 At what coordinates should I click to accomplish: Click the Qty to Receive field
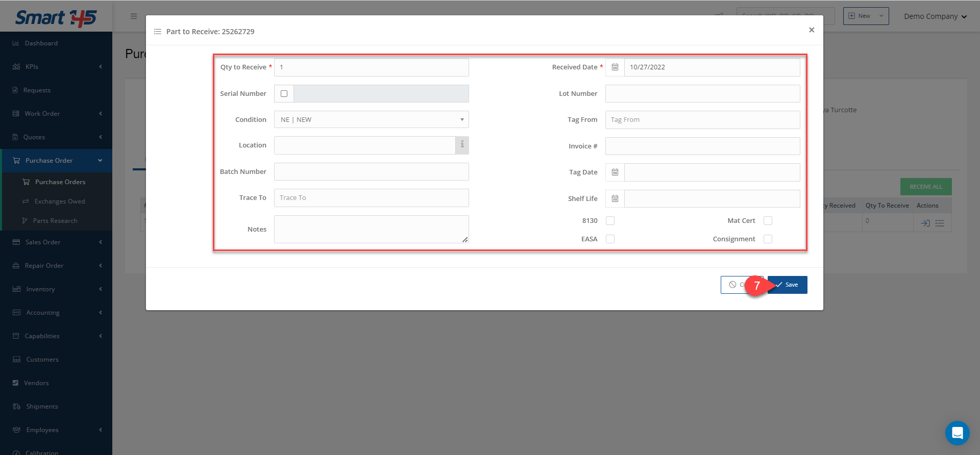pos(372,67)
